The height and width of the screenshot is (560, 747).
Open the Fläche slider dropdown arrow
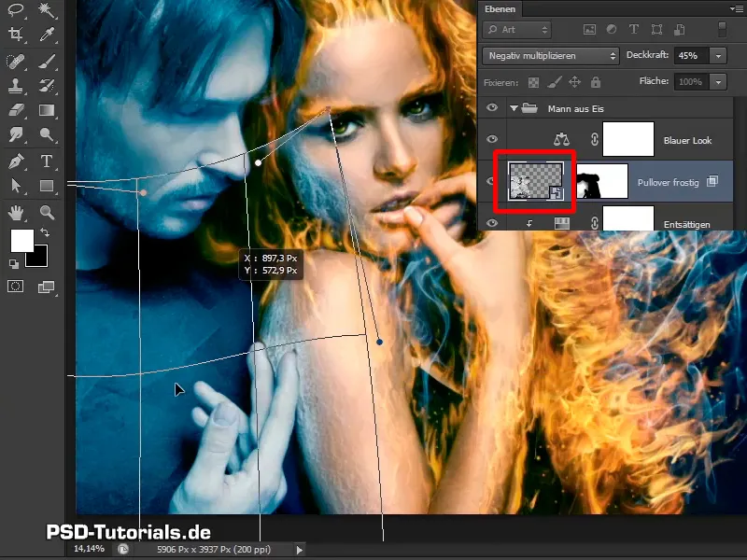click(718, 82)
